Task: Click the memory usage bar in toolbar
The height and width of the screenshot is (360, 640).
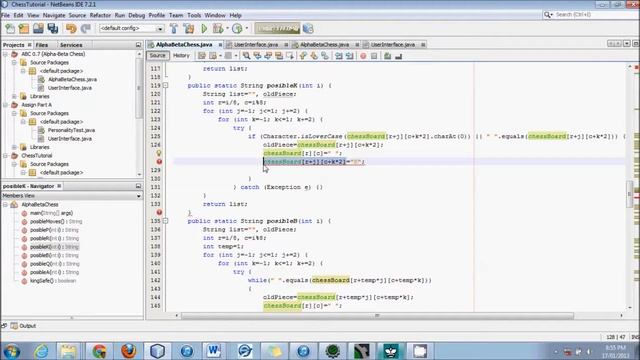Action: tap(277, 29)
